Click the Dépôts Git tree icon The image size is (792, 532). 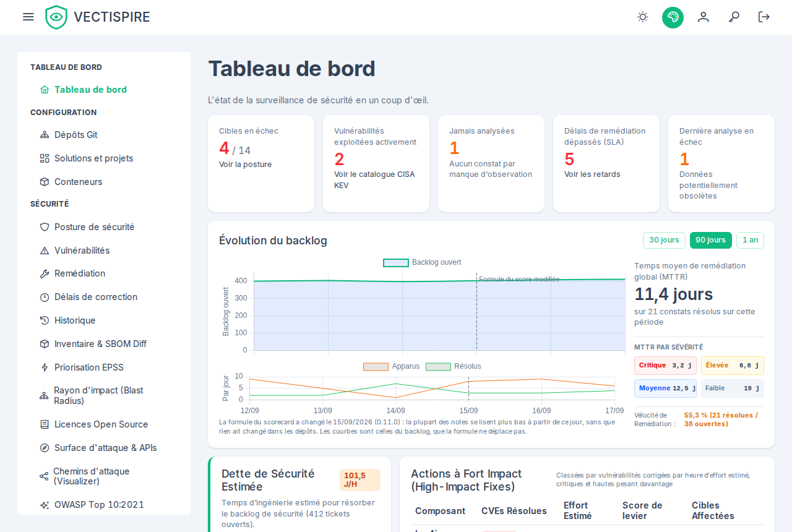[x=45, y=135]
